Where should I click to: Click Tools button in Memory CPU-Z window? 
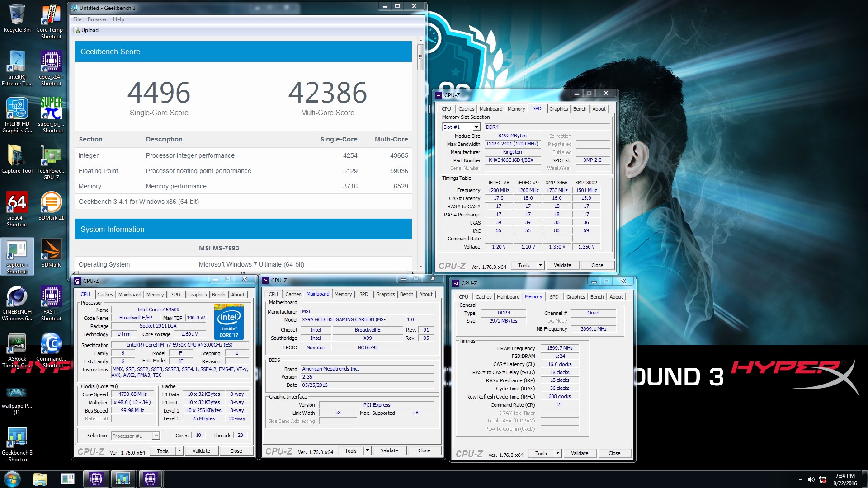[x=541, y=453]
